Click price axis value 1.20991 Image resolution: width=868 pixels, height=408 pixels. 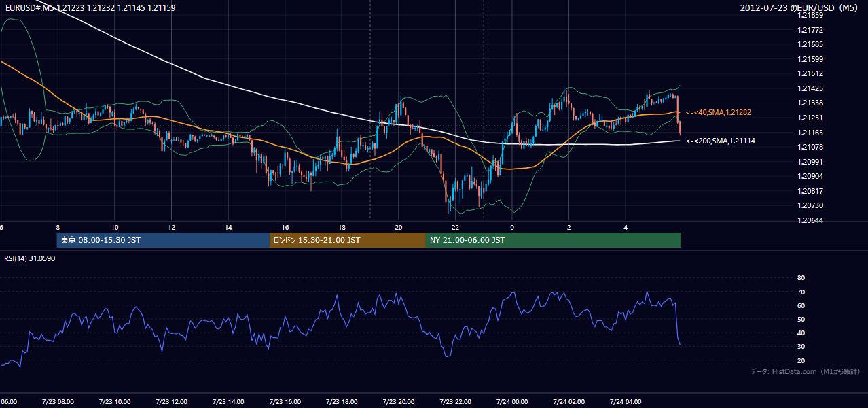[x=810, y=162]
